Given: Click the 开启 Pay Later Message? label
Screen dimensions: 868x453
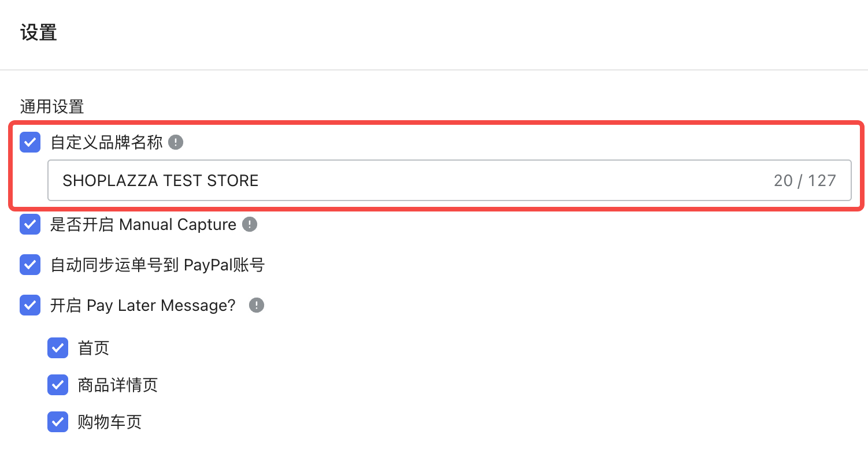Looking at the screenshot, I should click(143, 305).
